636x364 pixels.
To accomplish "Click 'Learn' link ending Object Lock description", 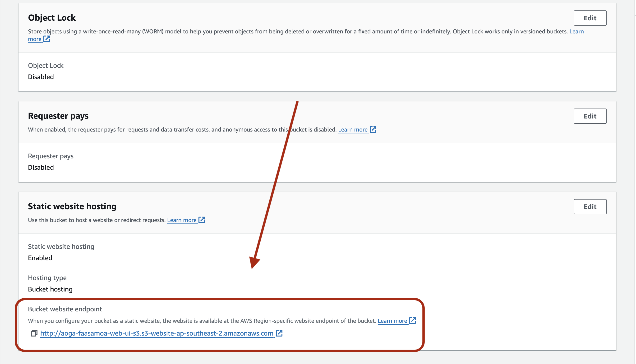I will coord(576,32).
